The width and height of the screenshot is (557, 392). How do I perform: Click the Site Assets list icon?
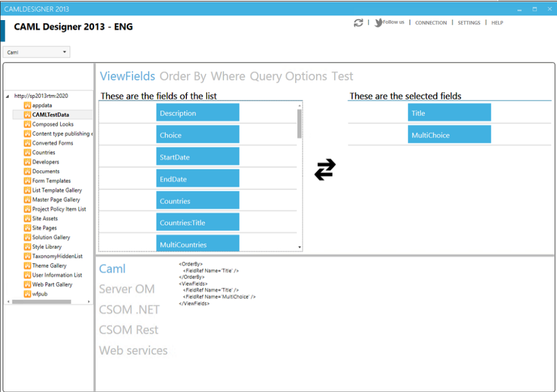pos(27,218)
